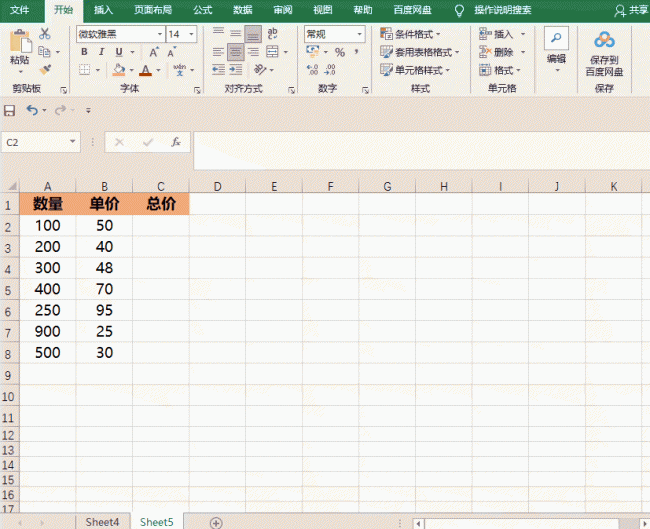Open font settings dialog launcher
Image resolution: width=650 pixels, height=529 pixels.
point(197,90)
